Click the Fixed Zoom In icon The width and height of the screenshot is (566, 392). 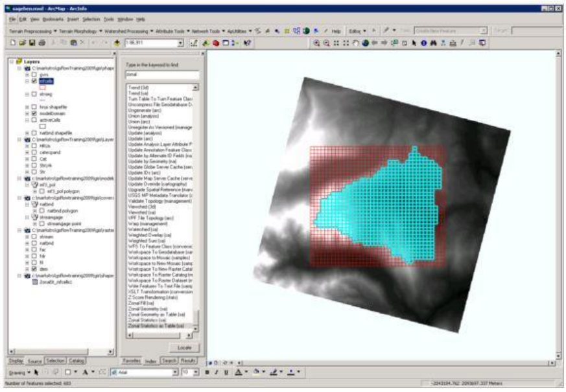(x=336, y=43)
